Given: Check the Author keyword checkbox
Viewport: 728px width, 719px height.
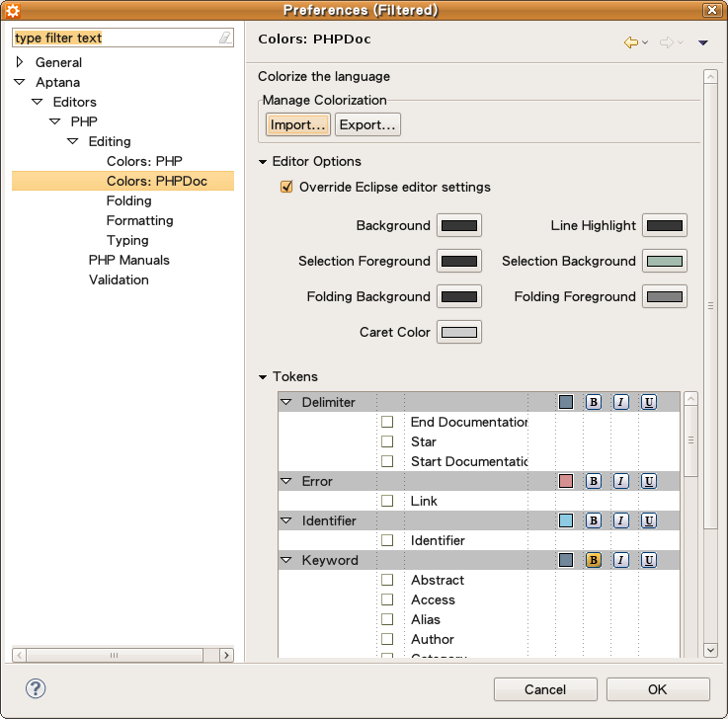Looking at the screenshot, I should [387, 639].
